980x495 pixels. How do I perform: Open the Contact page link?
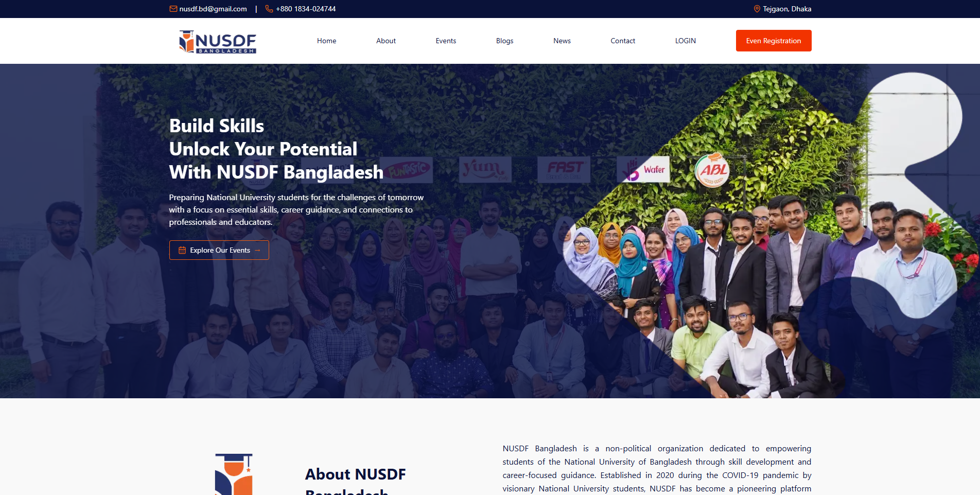(x=623, y=41)
